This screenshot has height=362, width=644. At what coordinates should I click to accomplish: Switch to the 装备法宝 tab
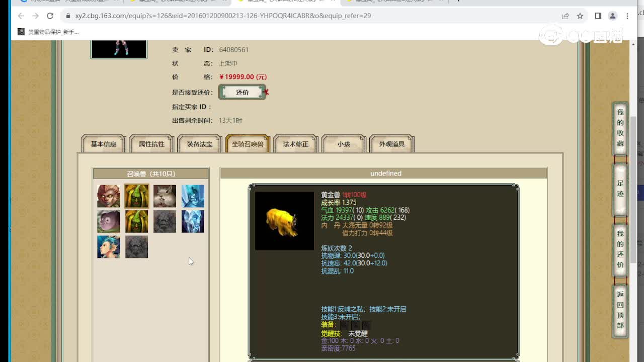point(200,144)
